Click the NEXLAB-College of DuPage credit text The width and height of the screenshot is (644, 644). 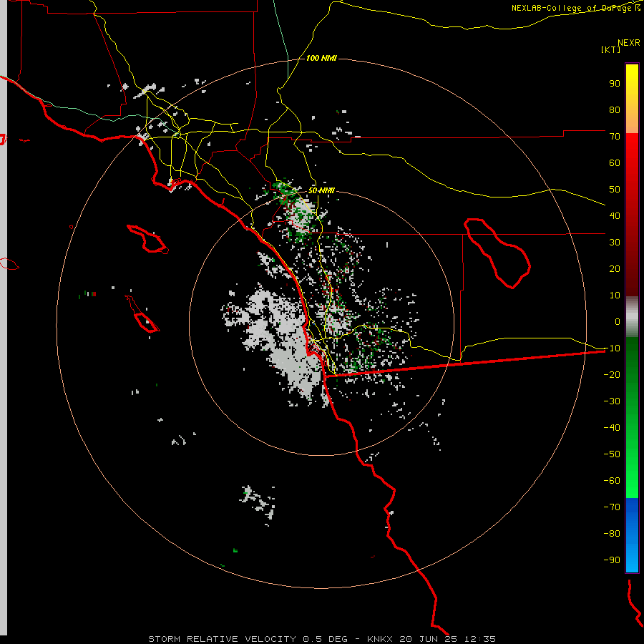(x=575, y=8)
